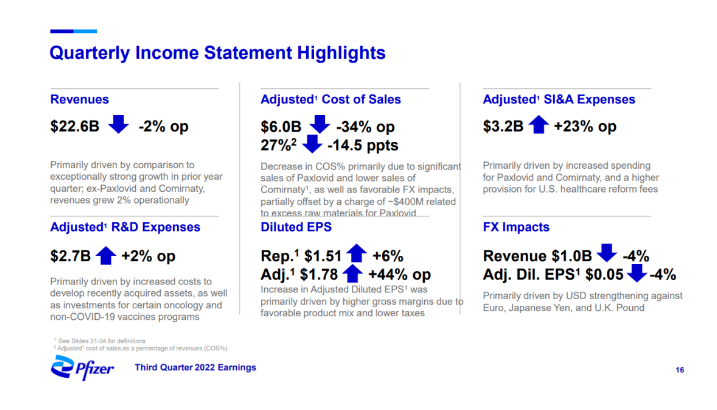Click the down arrow beside Adj. Dil. EPS $0.05
The height and width of the screenshot is (410, 717).
point(635,274)
